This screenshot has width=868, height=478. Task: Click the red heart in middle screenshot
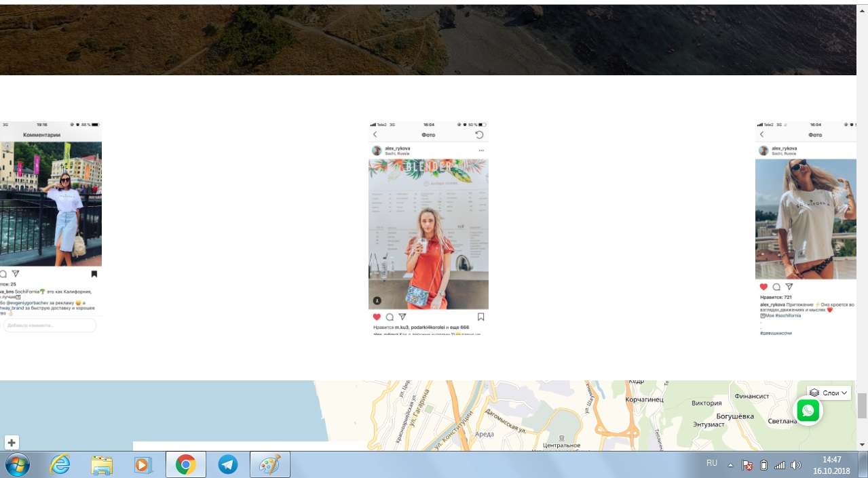[377, 317]
